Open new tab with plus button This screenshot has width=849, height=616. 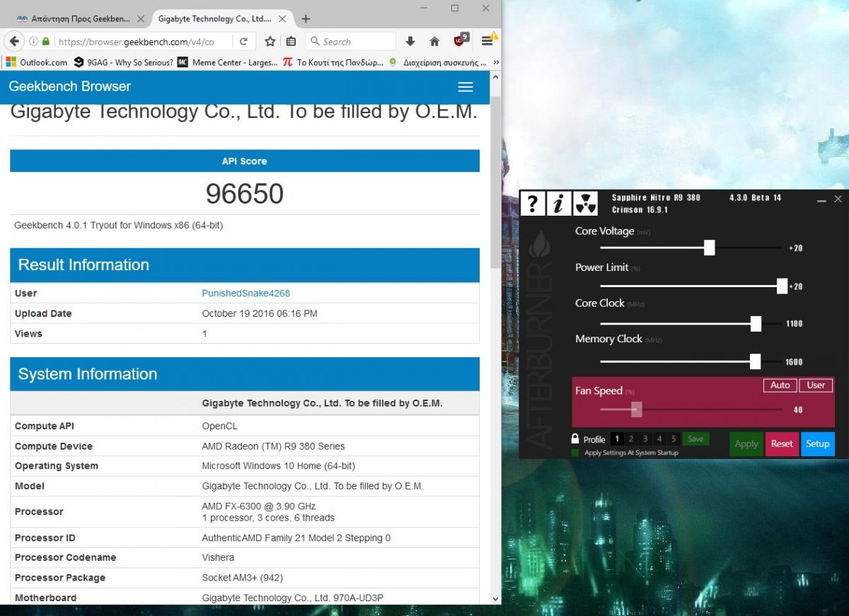[x=306, y=18]
